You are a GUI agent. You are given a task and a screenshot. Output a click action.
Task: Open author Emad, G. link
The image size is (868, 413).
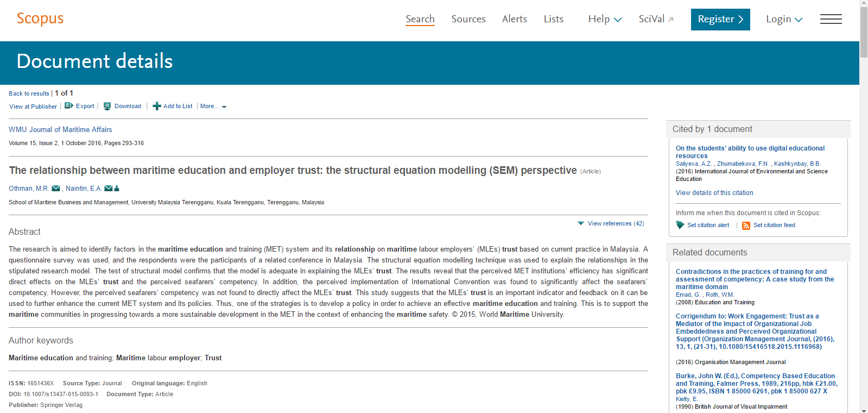tap(688, 295)
